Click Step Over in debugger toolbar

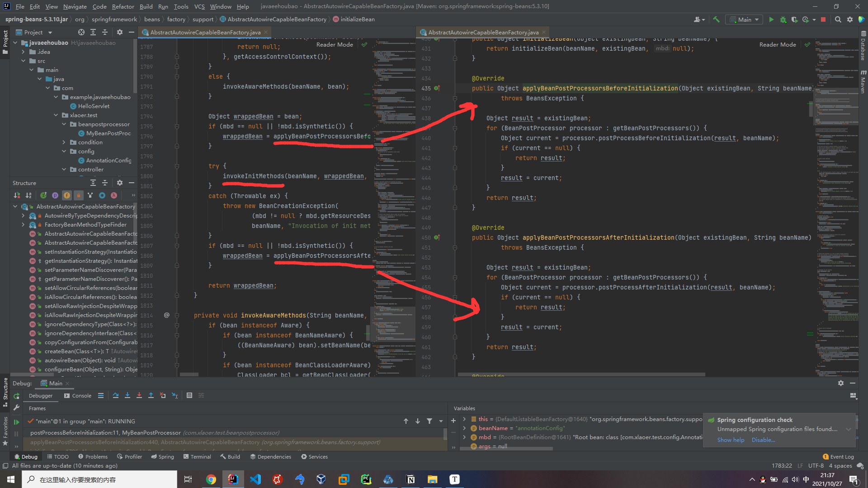pyautogui.click(x=116, y=395)
